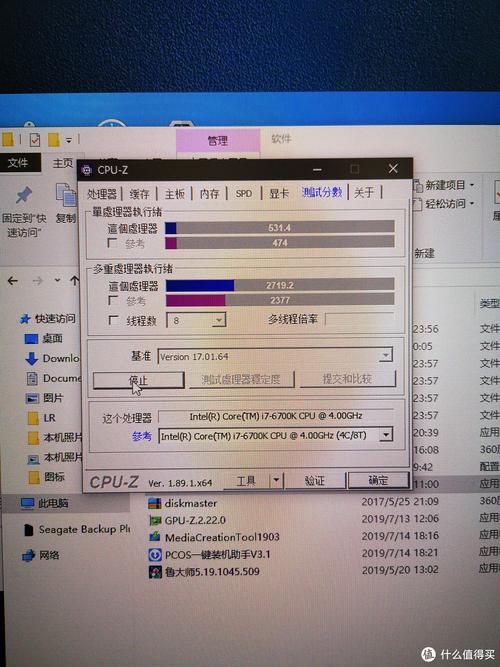The width and height of the screenshot is (500, 667).
Task: Select the GPU-Z.2.22.0 file icon
Action: 155,520
